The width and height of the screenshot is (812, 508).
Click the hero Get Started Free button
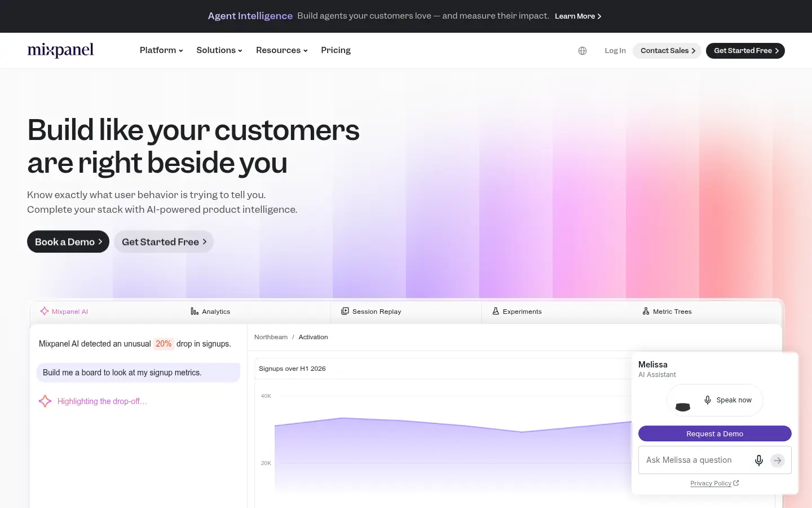tap(164, 242)
